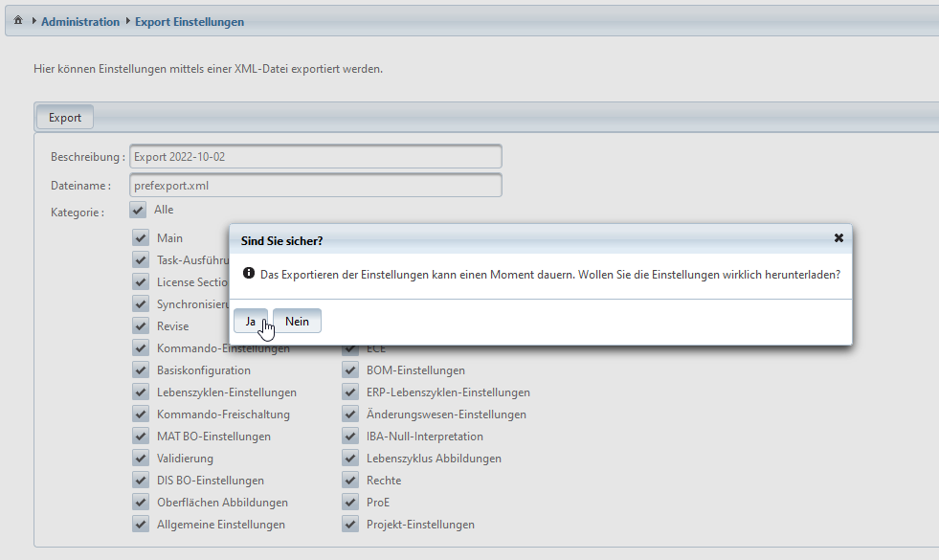Image resolution: width=939 pixels, height=560 pixels.
Task: Toggle the Projekt-Einstellungen checkbox
Action: tap(350, 525)
